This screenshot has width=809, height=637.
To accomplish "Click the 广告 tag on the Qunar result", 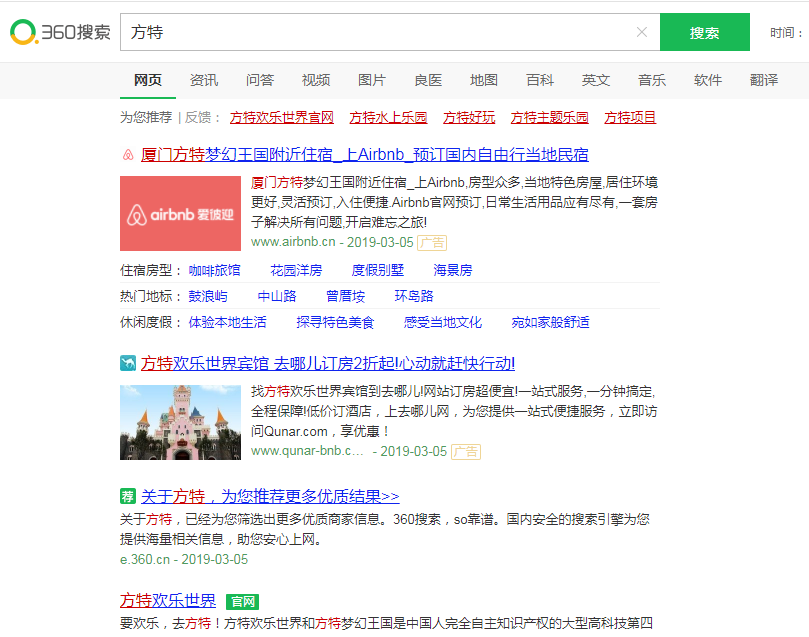I will pos(466,451).
